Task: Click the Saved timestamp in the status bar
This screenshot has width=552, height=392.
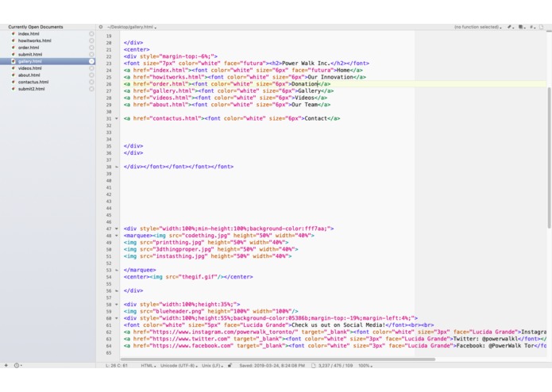Action: pyautogui.click(x=272, y=365)
